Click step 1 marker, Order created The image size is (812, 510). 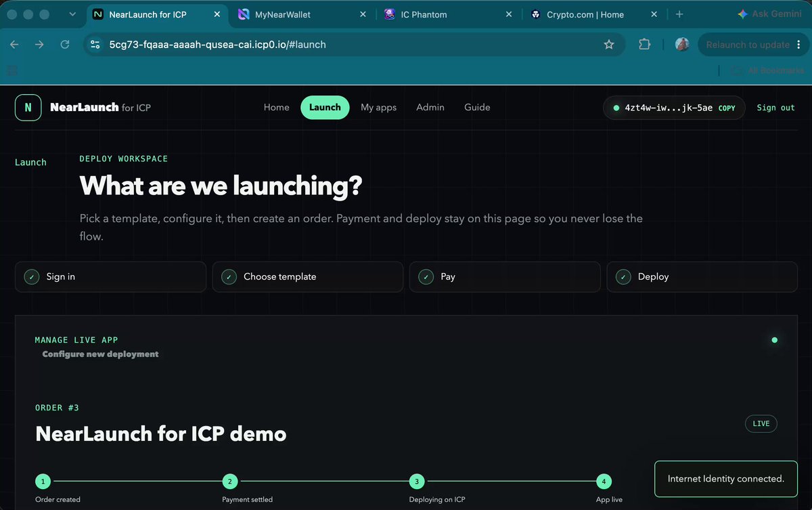tap(43, 482)
